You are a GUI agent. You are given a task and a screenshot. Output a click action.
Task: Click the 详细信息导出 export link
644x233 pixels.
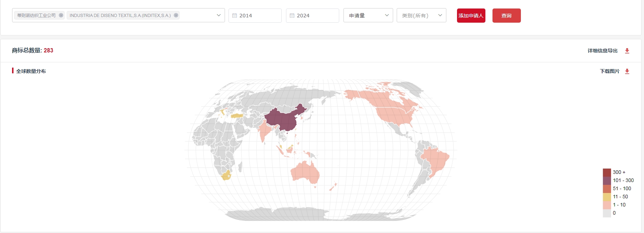602,51
